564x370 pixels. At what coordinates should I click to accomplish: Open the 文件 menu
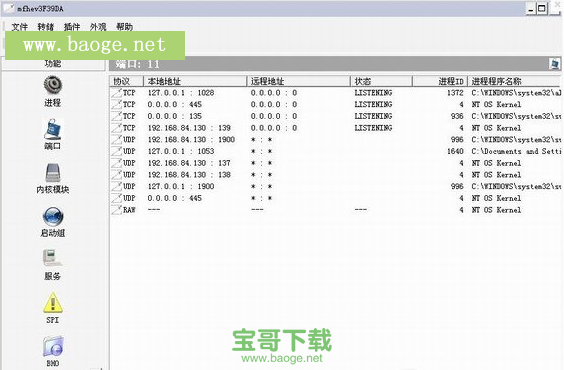pos(19,27)
